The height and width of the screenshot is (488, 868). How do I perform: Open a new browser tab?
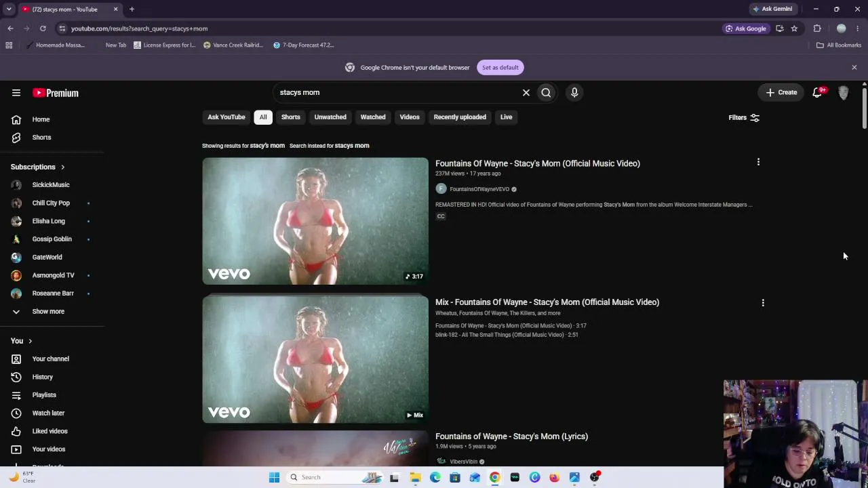[x=132, y=9]
